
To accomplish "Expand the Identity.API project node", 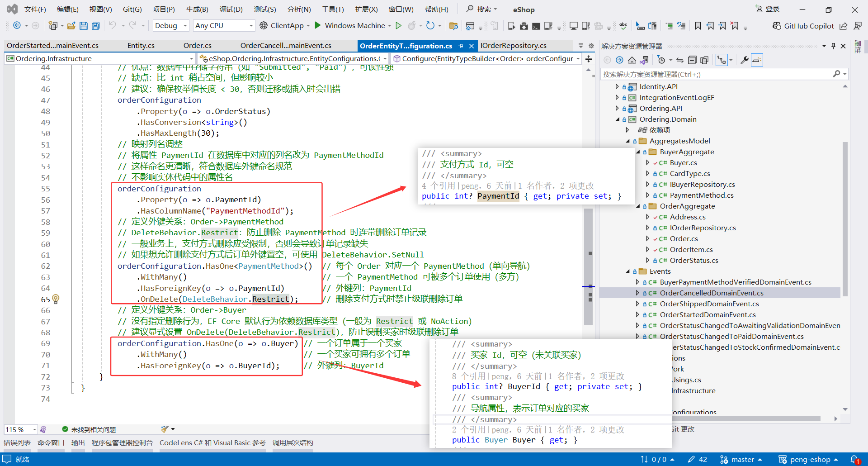I will pyautogui.click(x=617, y=86).
